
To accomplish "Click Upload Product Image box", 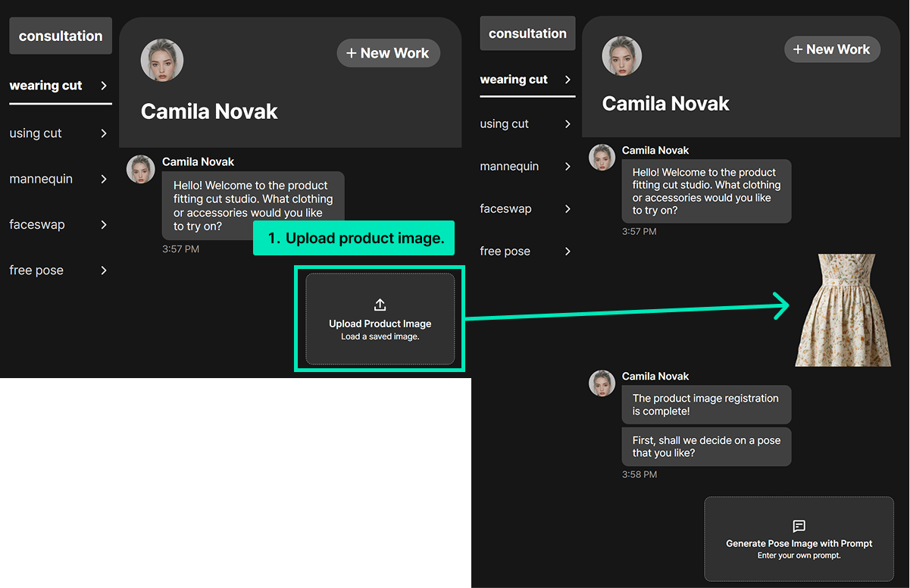I will click(x=380, y=319).
